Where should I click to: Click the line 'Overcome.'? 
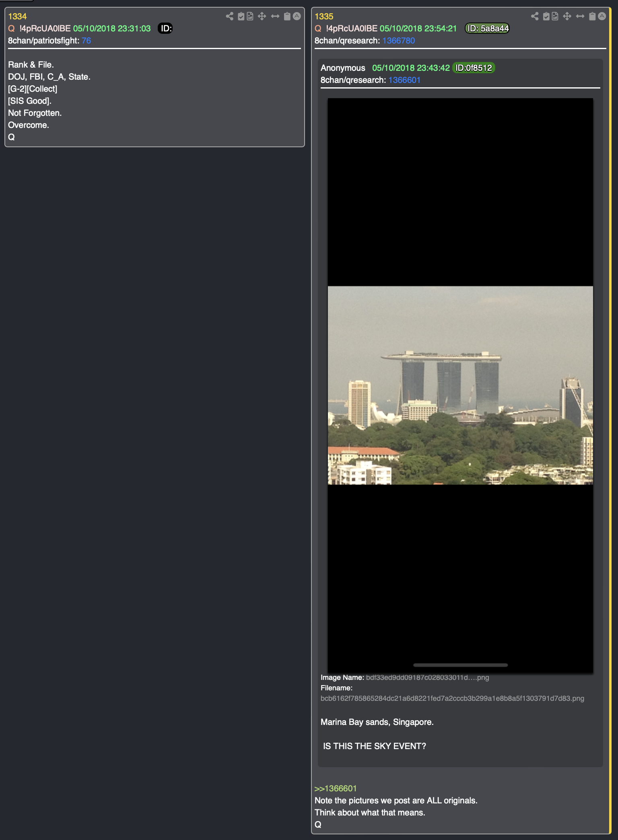tap(29, 125)
